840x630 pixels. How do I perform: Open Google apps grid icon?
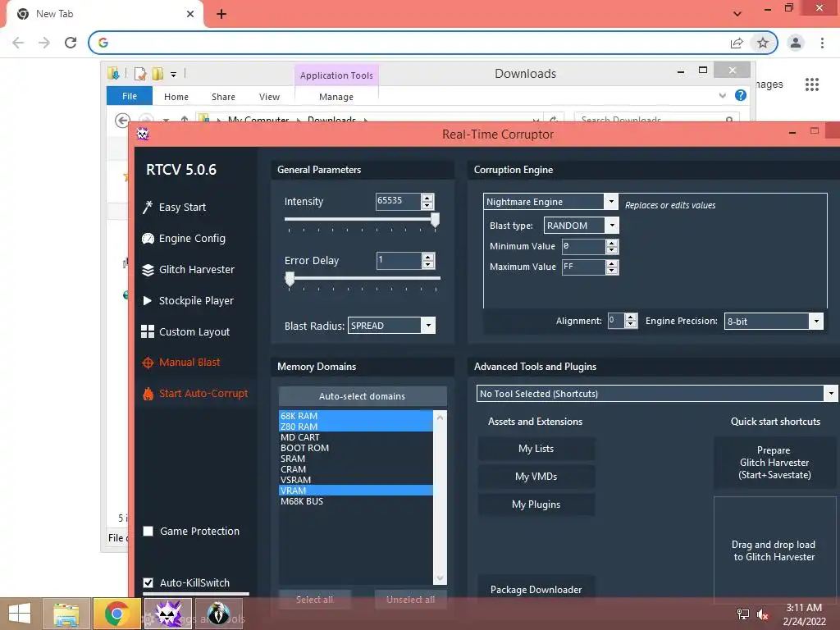click(x=812, y=84)
